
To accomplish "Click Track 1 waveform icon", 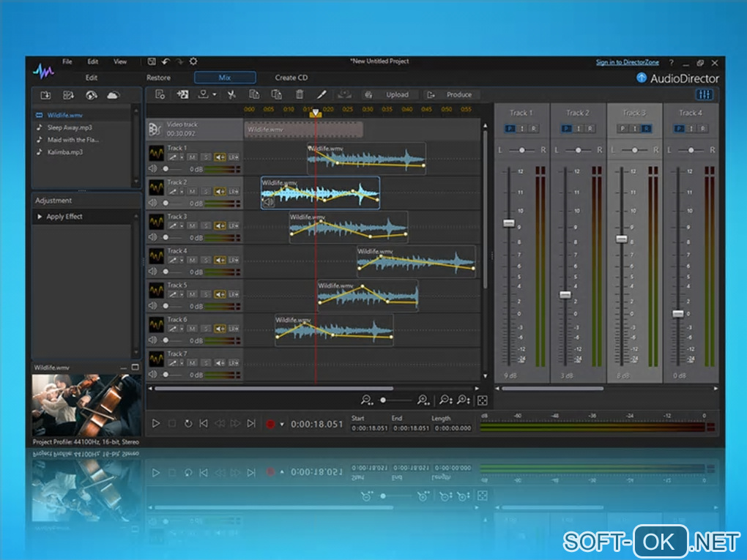I will (156, 153).
